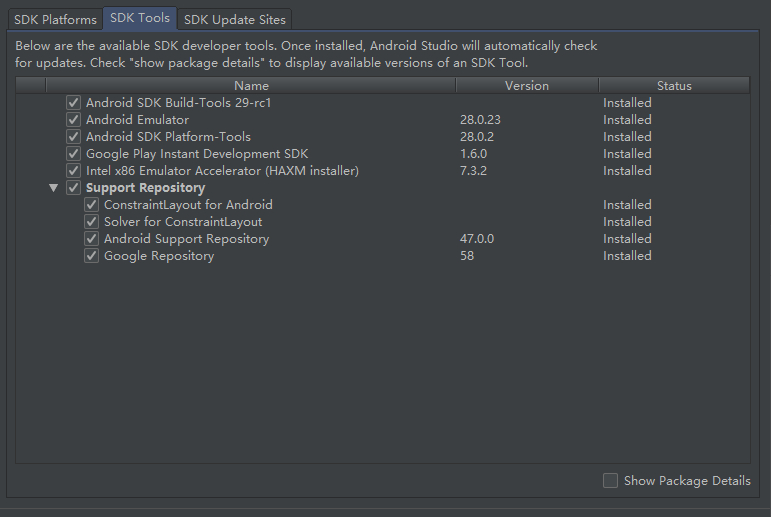Uncheck Android SDK Platform-Tools checkbox
Image resolution: width=771 pixels, height=517 pixels.
73,137
